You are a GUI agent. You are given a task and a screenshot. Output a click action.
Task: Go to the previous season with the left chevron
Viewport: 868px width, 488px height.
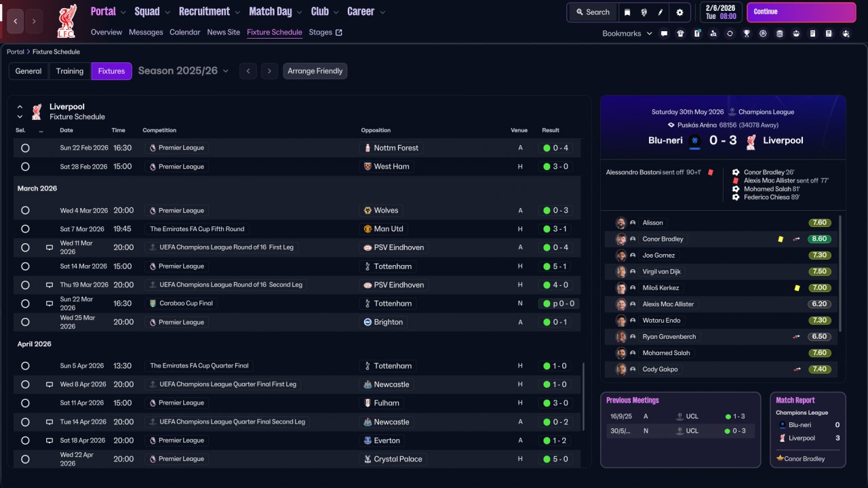pyautogui.click(x=248, y=71)
